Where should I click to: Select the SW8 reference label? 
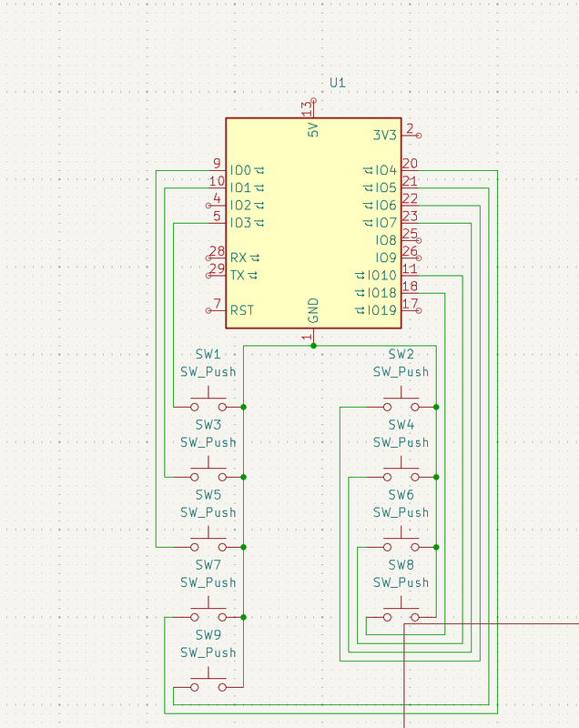(401, 565)
